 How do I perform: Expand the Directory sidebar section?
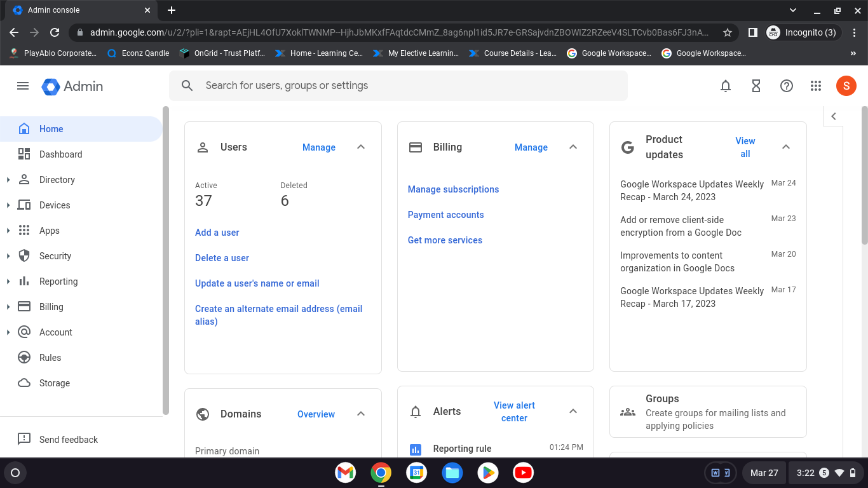[8, 180]
